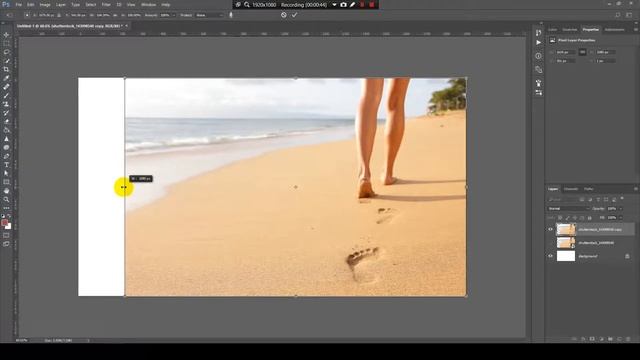Screen dimensions: 640x360
Task: Open the File menu
Action: [x=18, y=4]
